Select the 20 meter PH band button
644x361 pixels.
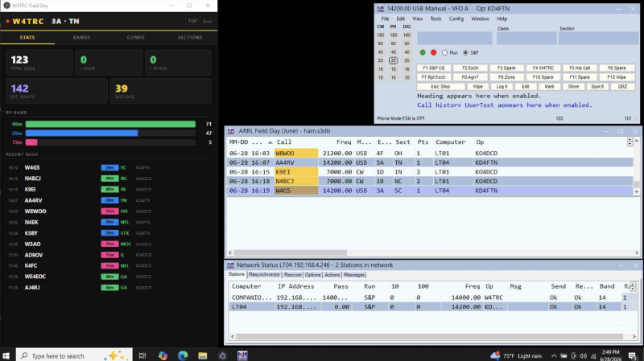click(393, 60)
